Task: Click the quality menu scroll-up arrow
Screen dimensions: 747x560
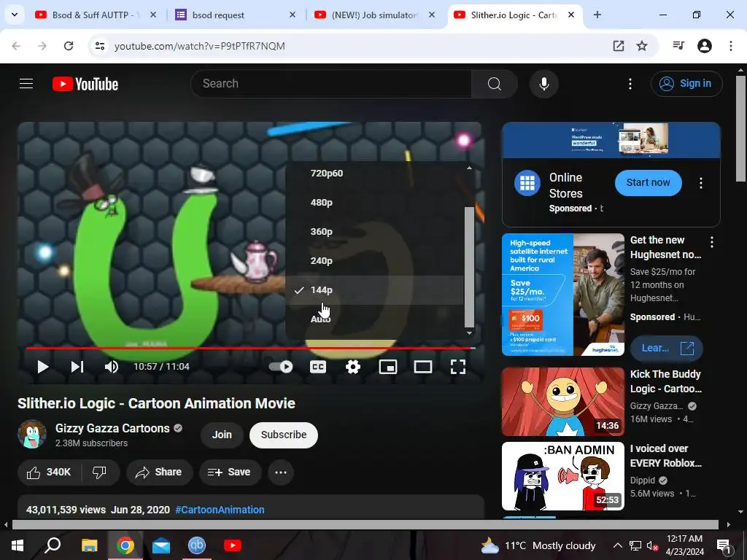Action: [x=469, y=168]
